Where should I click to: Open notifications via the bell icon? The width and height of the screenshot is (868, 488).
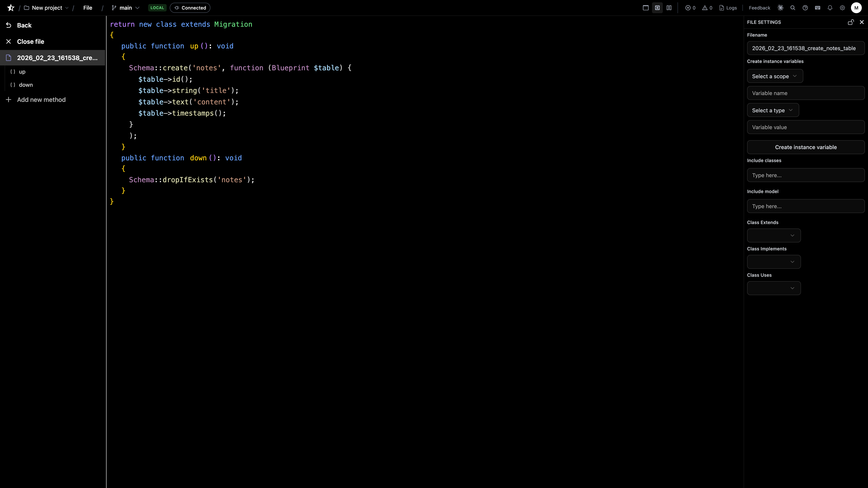pyautogui.click(x=830, y=7)
